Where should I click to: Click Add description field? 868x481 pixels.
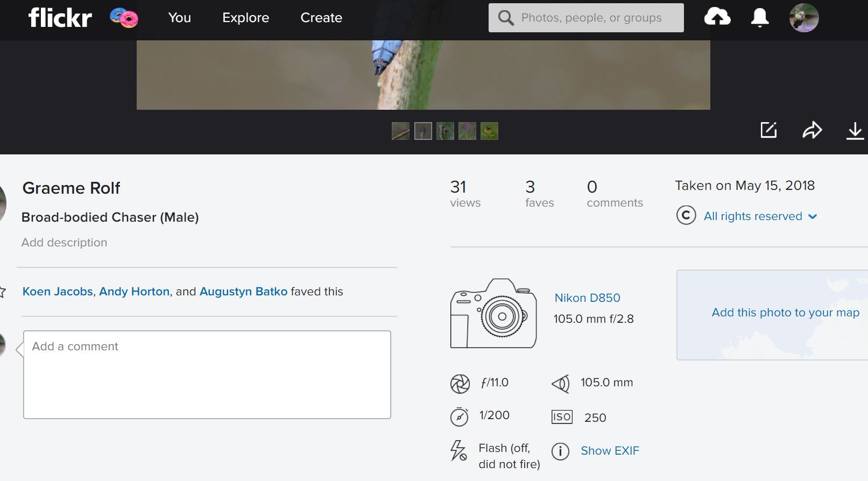[x=64, y=243]
